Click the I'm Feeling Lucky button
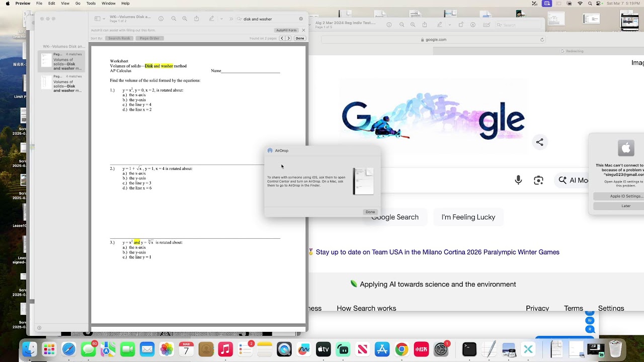This screenshot has width=644, height=362. tap(468, 217)
